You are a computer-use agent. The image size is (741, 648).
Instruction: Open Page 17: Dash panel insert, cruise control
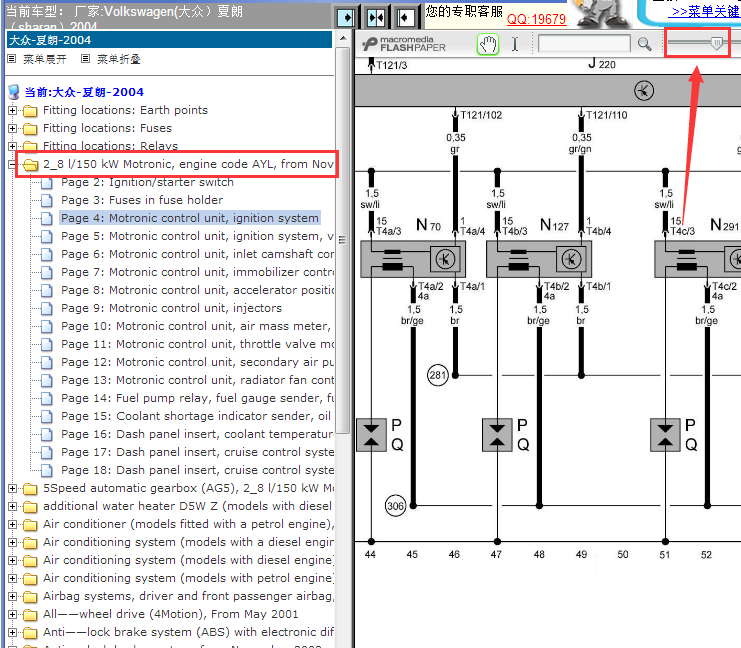click(x=197, y=452)
